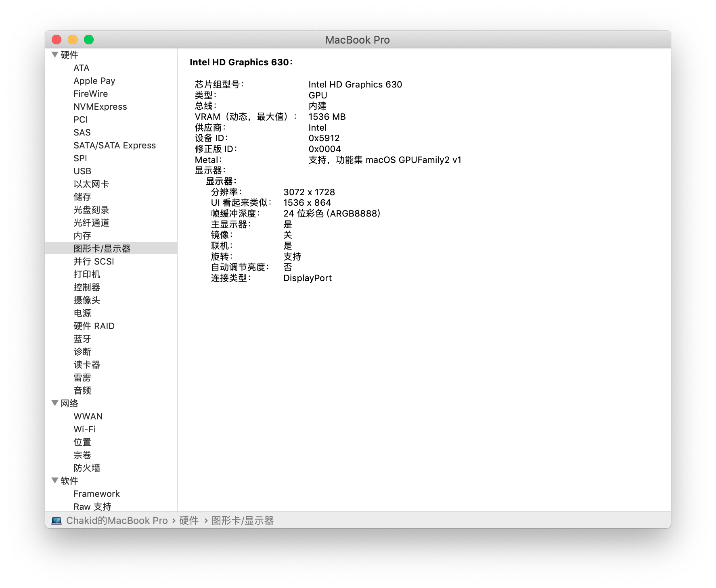
Task: Select ATA in the sidebar
Action: (82, 68)
